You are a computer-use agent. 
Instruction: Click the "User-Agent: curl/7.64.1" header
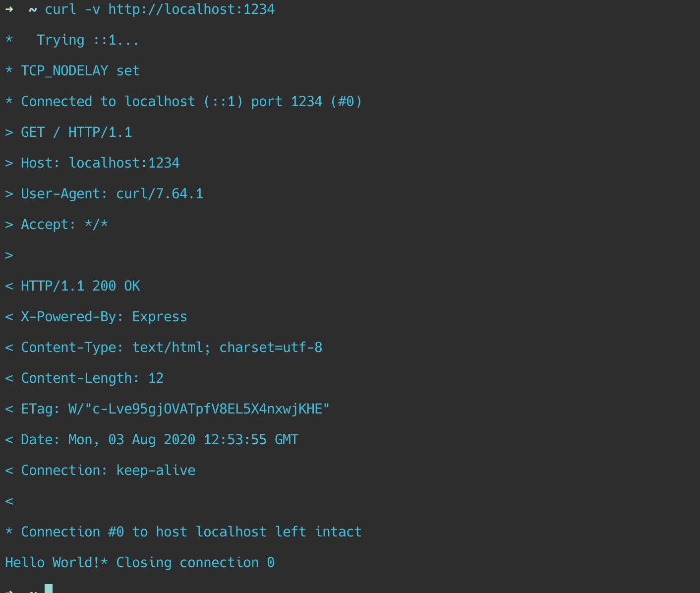(112, 194)
